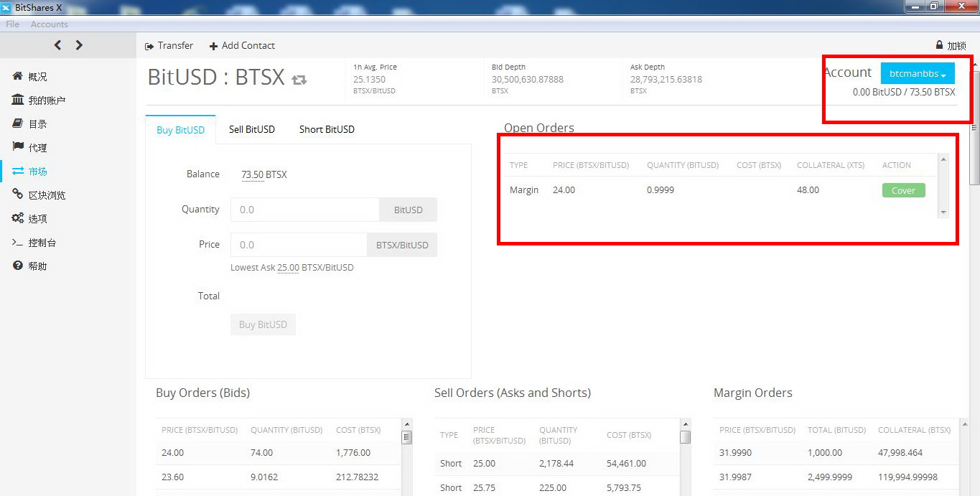Select the 24.00 bid row price
980x496 pixels.
click(173, 453)
